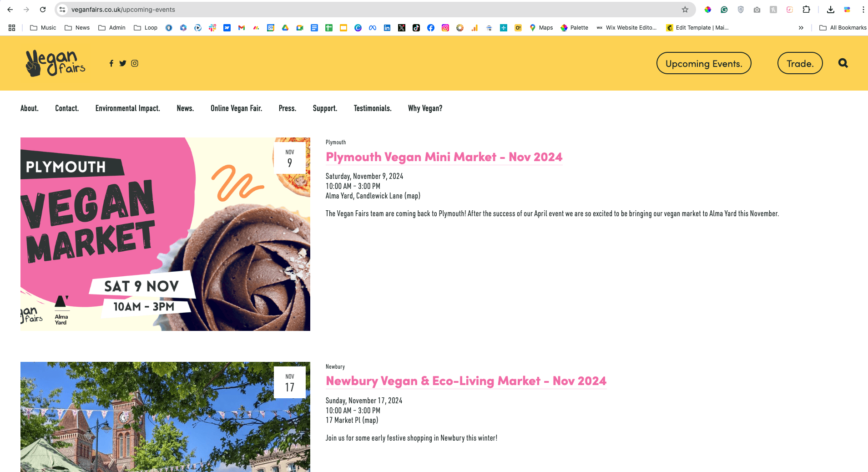Image resolution: width=868 pixels, height=472 pixels.
Task: Visit Vegan Fairs Instagram from header
Action: pyautogui.click(x=135, y=63)
